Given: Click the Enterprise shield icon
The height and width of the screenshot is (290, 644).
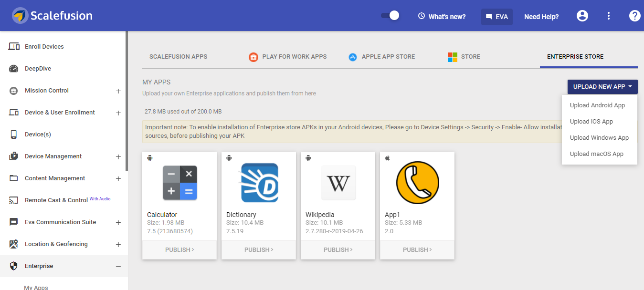Looking at the screenshot, I should (x=14, y=266).
